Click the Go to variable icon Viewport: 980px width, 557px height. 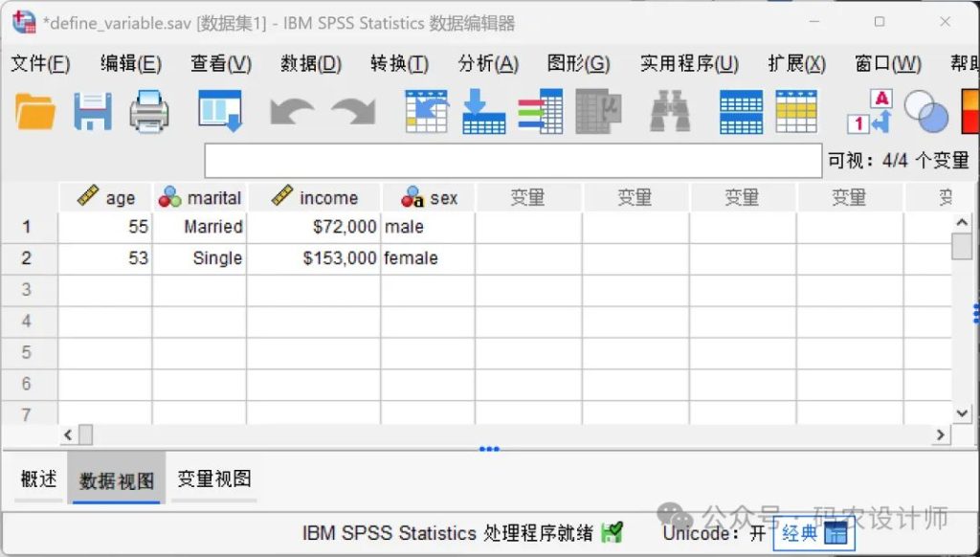(483, 112)
